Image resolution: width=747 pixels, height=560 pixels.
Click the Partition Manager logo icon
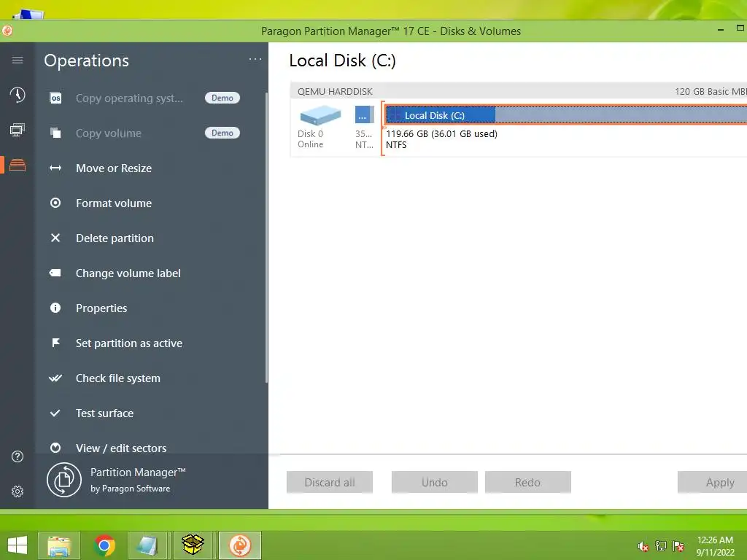[64, 480]
